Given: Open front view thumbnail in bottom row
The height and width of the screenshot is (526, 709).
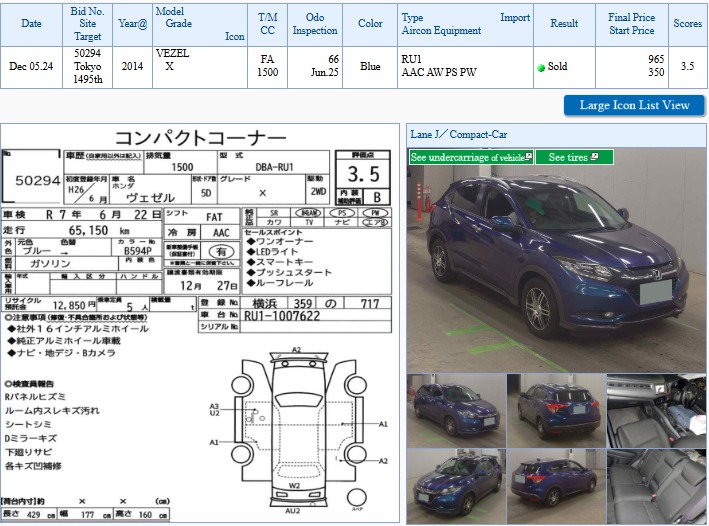Looking at the screenshot, I should [x=456, y=487].
